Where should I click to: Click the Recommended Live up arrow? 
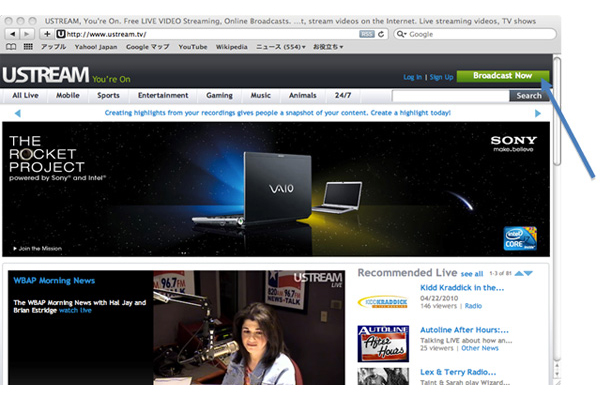[519, 273]
